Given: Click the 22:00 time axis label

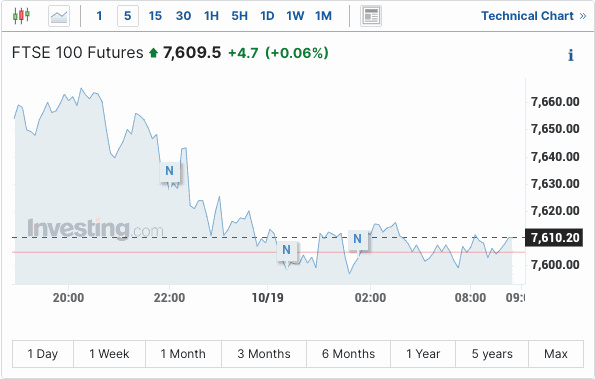Looking at the screenshot, I should [x=169, y=298].
